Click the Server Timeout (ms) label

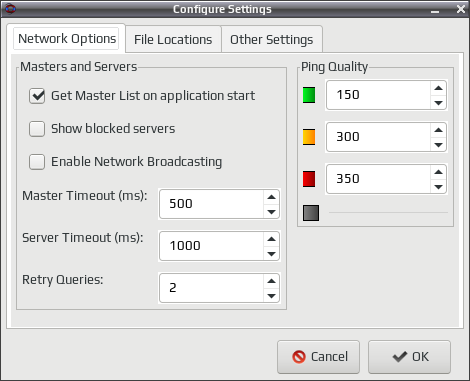click(x=83, y=238)
